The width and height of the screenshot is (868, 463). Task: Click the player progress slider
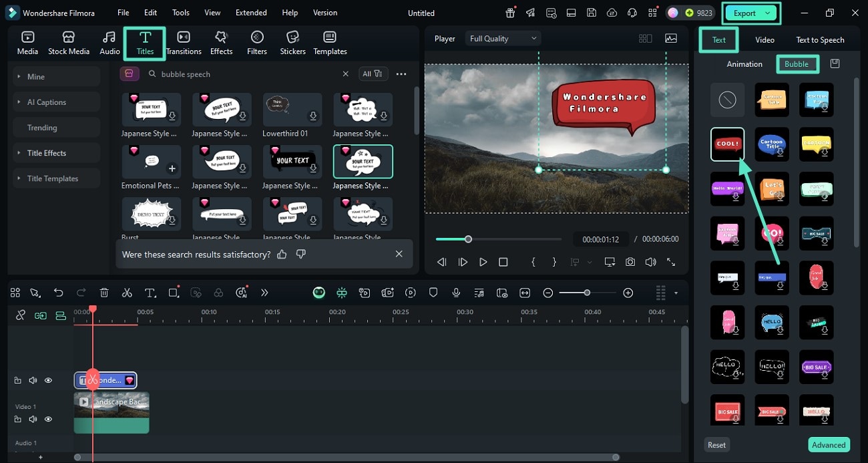[499, 239]
